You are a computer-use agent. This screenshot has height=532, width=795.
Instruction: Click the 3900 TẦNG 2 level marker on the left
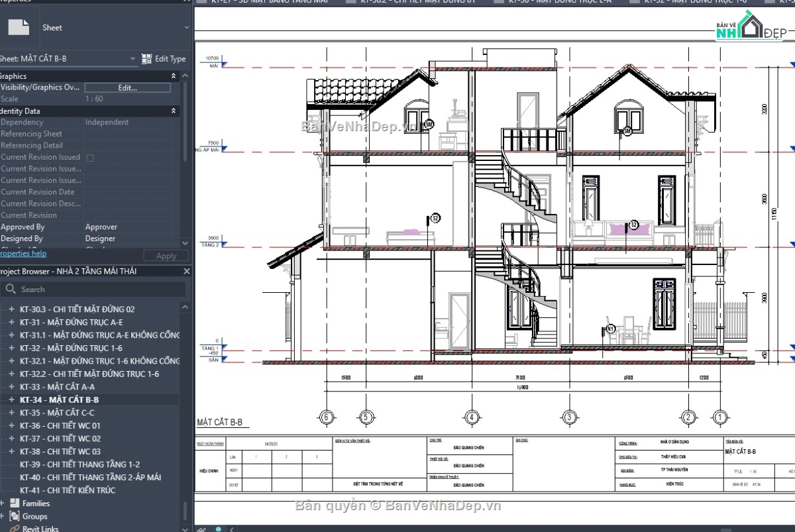[215, 242]
